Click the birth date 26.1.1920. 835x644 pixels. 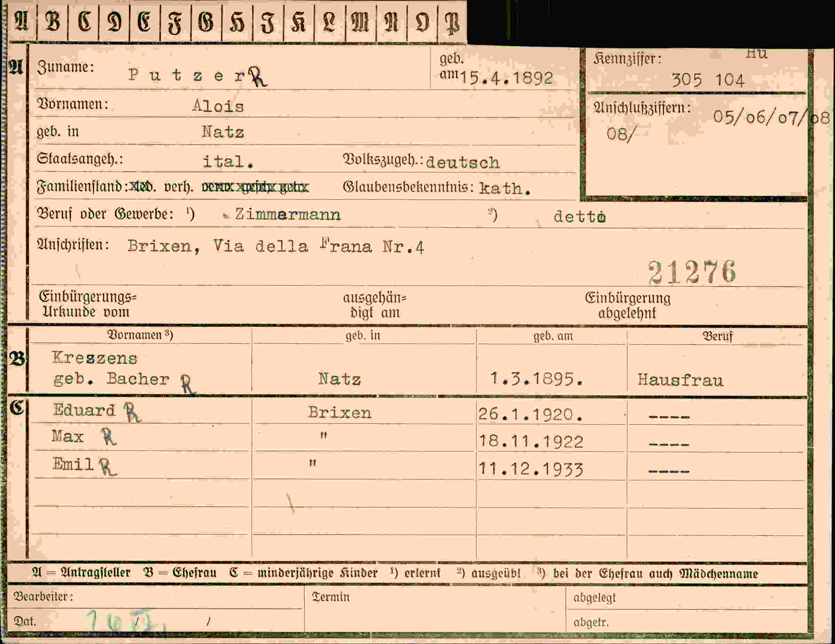[531, 414]
